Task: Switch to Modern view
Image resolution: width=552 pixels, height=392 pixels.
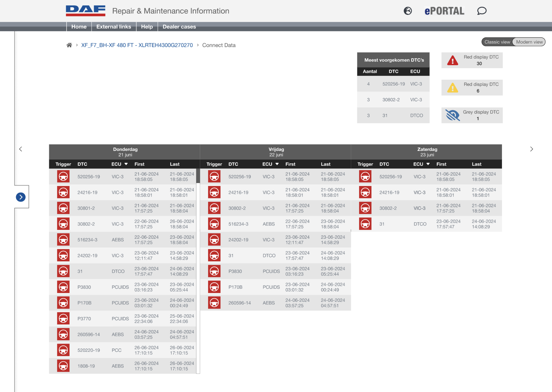Action: [529, 42]
